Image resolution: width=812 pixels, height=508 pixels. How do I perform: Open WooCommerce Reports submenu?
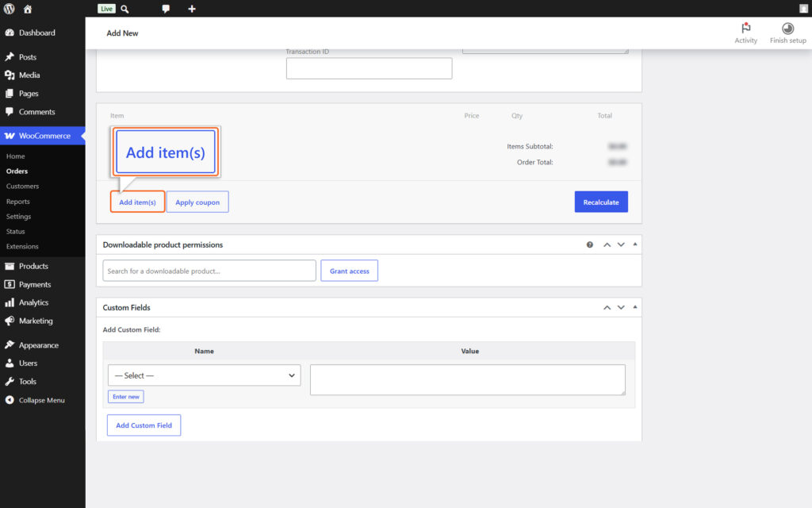18,201
